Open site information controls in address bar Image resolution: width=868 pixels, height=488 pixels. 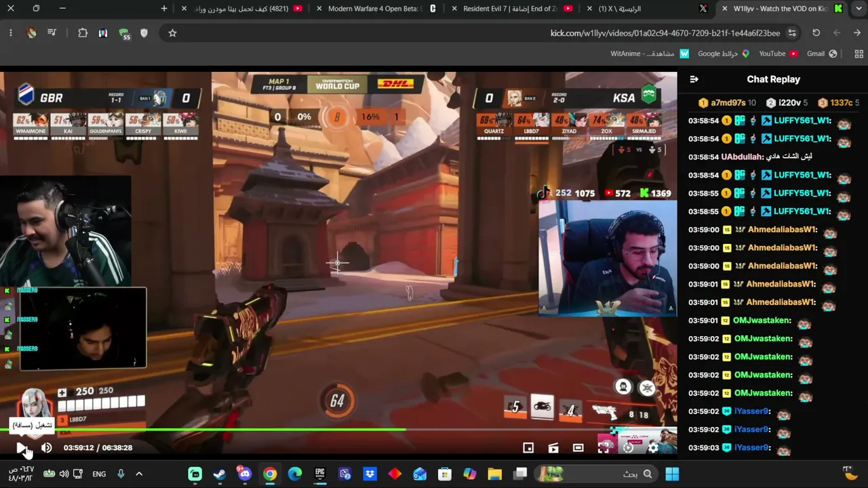[x=792, y=33]
